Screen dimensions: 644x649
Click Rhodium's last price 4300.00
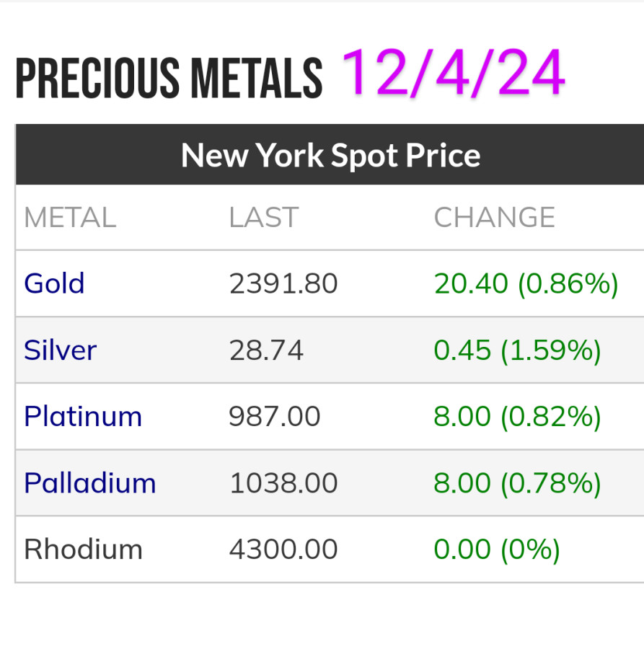pyautogui.click(x=283, y=549)
